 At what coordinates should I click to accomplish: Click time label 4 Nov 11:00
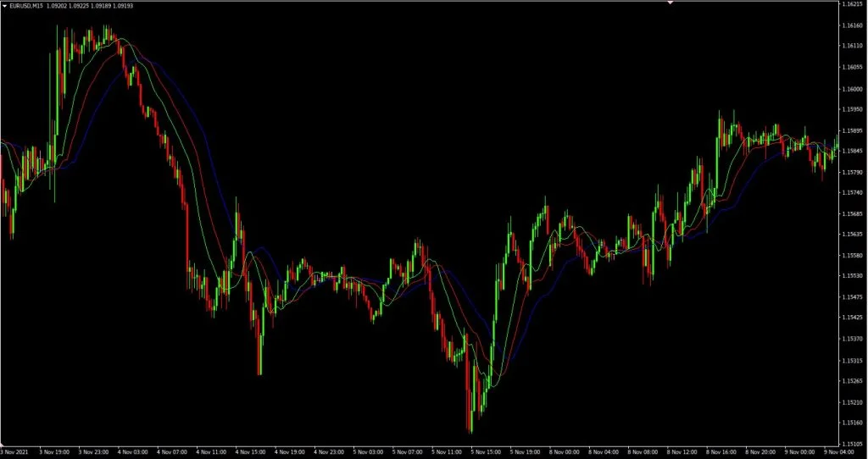(211, 452)
